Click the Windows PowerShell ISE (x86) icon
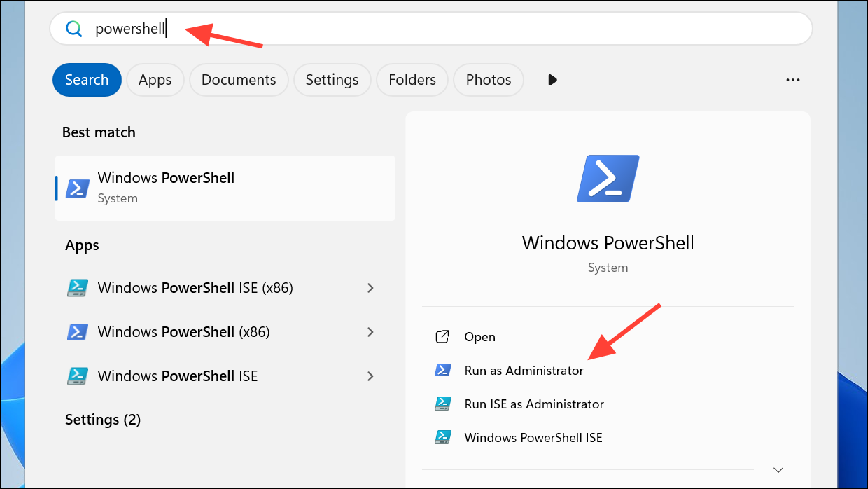This screenshot has height=489, width=868. [x=77, y=288]
